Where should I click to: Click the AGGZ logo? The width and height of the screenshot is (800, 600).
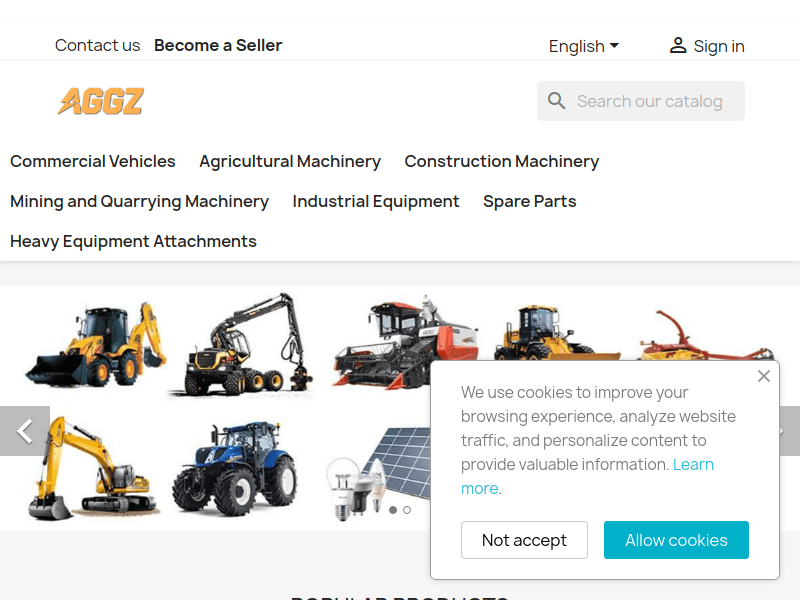tap(101, 101)
